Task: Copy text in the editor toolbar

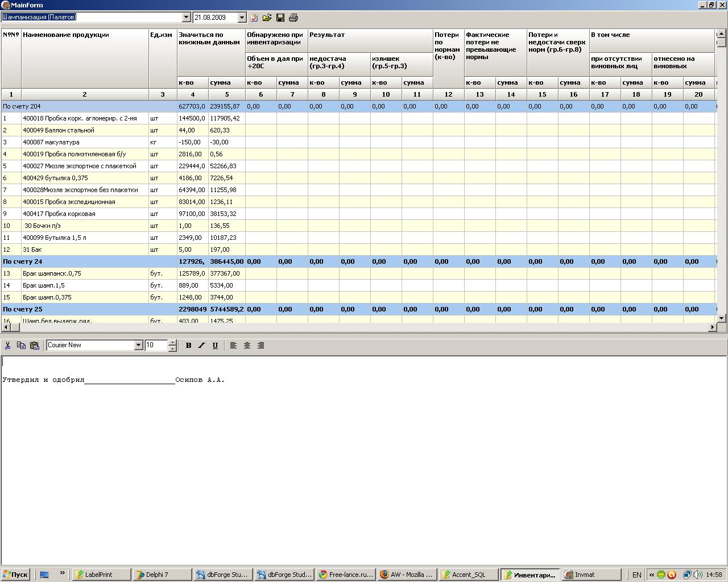Action: (x=21, y=345)
